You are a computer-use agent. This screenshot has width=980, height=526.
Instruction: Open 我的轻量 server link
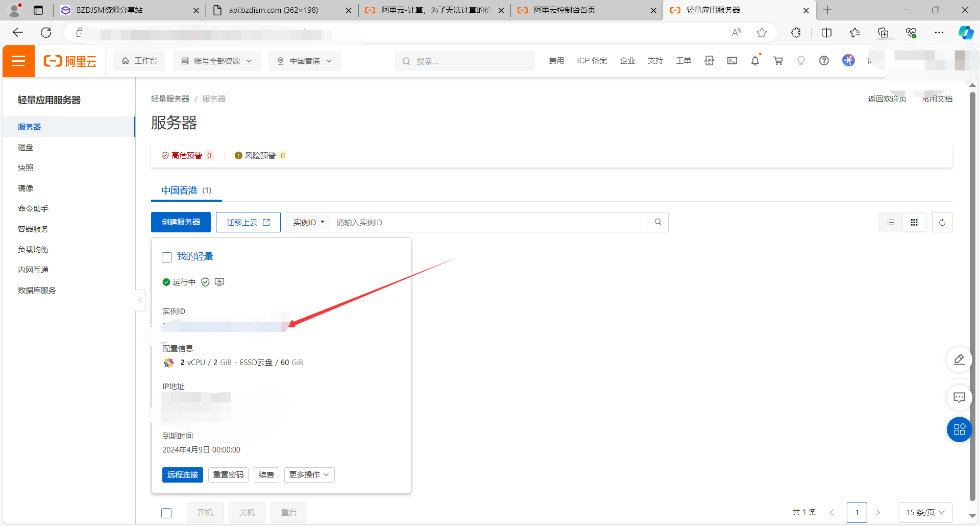(195, 256)
